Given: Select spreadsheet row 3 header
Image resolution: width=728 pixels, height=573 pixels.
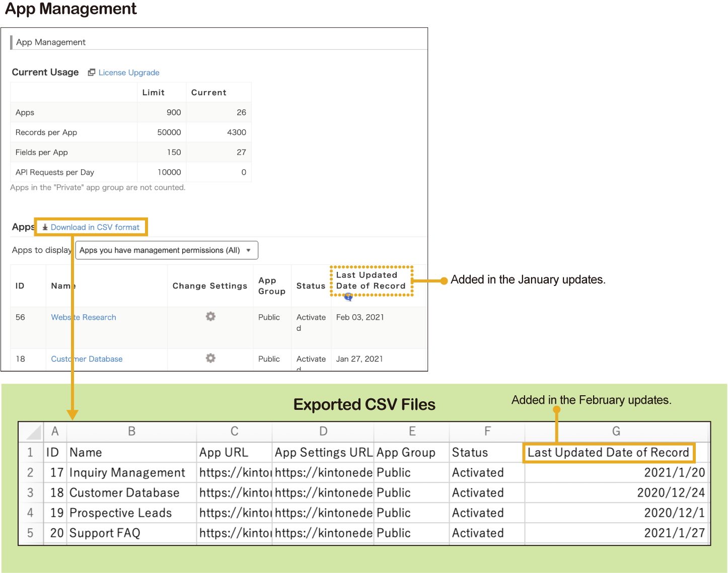Looking at the screenshot, I should [x=30, y=492].
